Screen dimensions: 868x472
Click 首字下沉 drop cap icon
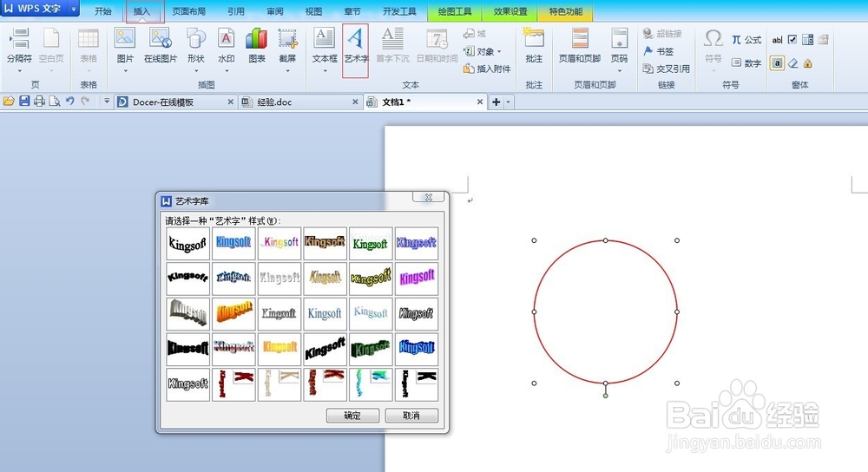point(392,39)
